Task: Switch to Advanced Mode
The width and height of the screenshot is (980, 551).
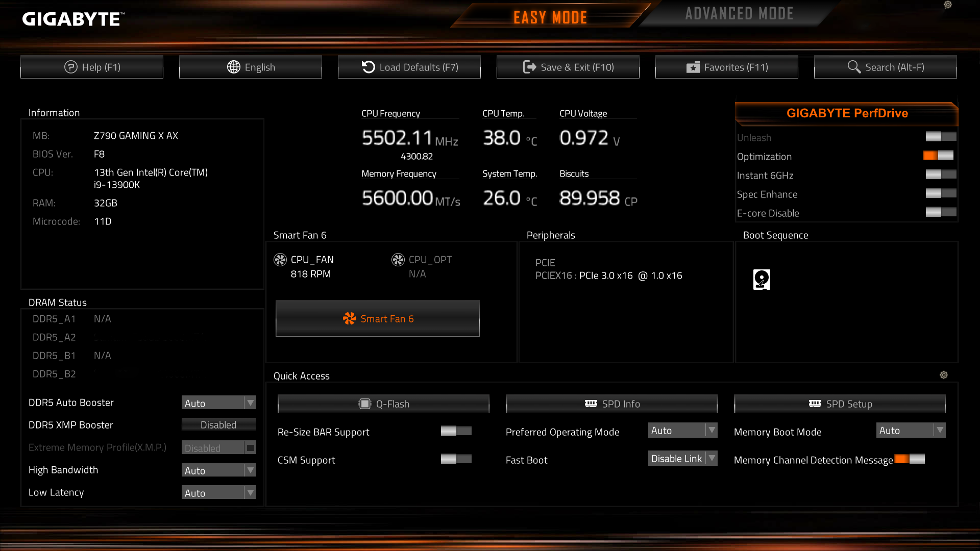Action: click(x=740, y=14)
